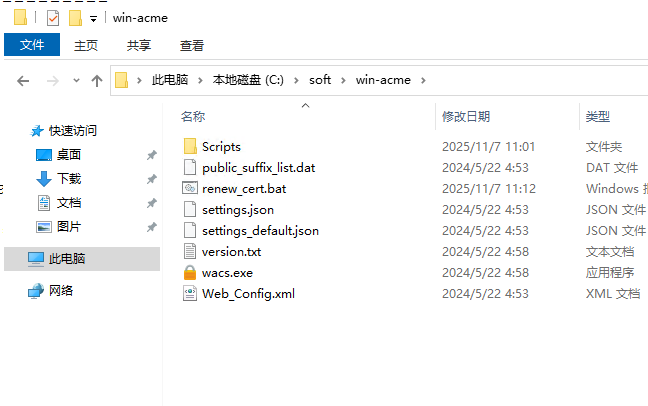
Task: Click the Scripts folder icon
Action: [190, 147]
